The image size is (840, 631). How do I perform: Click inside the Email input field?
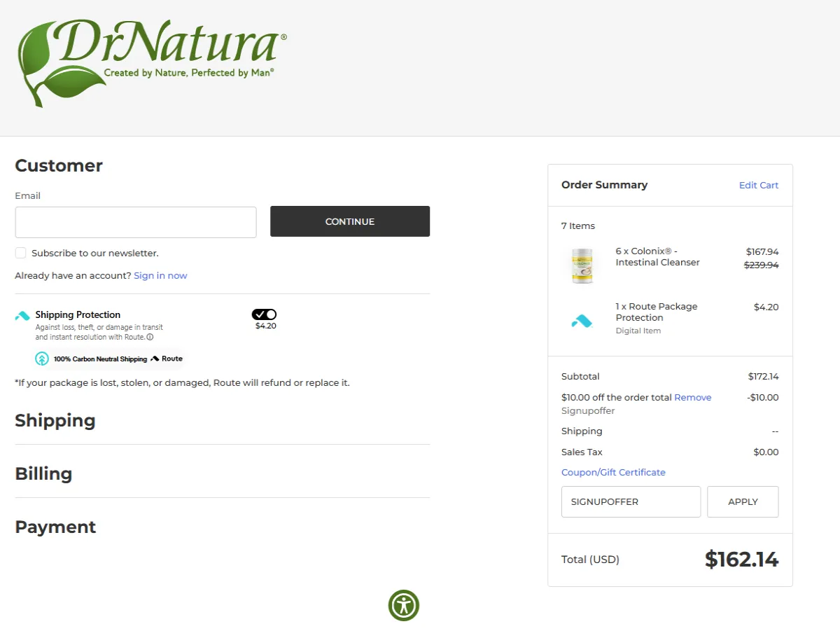tap(136, 221)
